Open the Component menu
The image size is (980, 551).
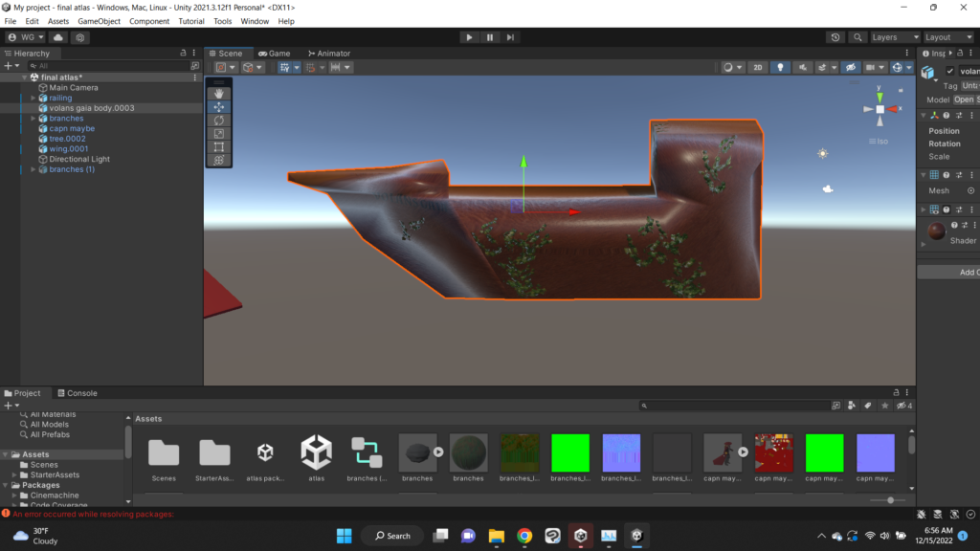coord(148,21)
